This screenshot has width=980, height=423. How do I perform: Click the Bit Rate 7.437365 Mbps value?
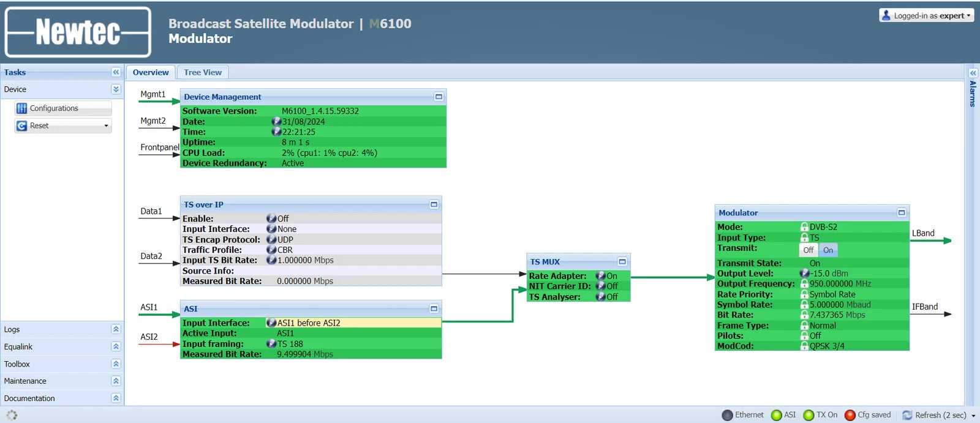(x=837, y=315)
